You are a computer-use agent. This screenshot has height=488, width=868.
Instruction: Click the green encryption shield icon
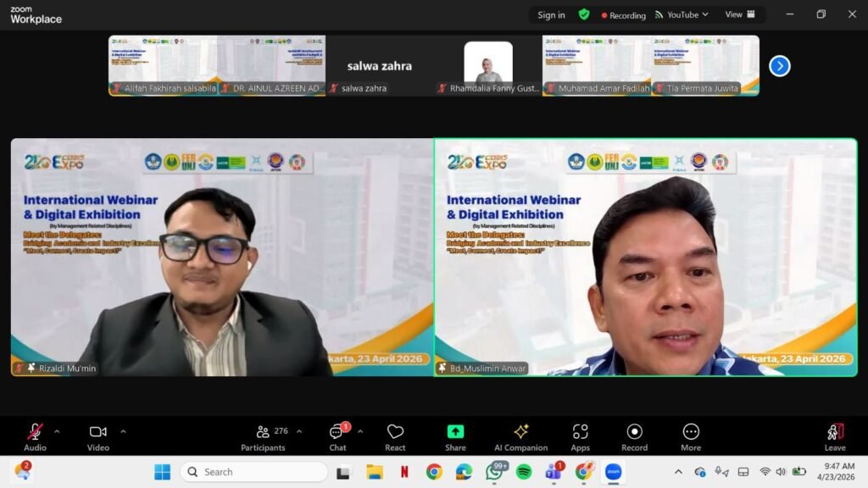[x=584, y=14]
